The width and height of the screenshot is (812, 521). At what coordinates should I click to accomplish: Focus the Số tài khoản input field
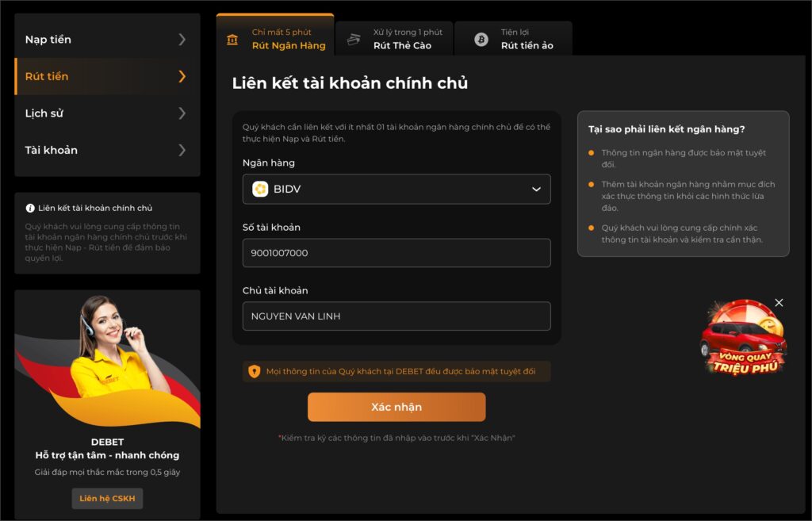396,253
